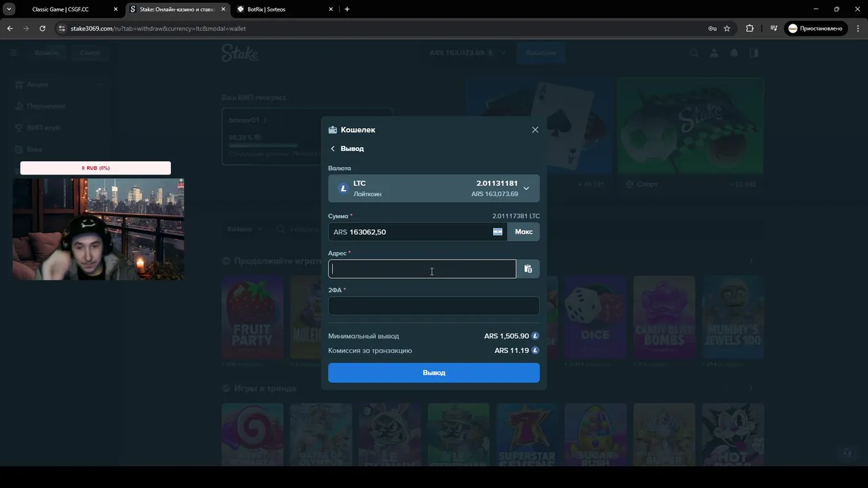Click the wallet icon in modal header

click(x=332, y=129)
